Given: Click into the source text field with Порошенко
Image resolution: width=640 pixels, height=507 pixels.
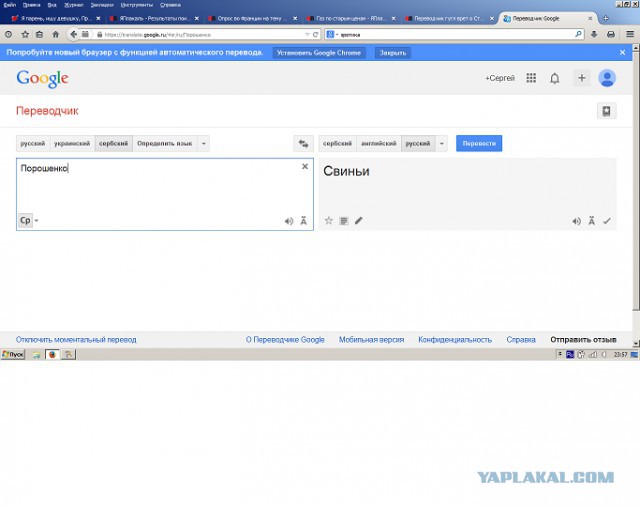Looking at the screenshot, I should click(x=165, y=194).
